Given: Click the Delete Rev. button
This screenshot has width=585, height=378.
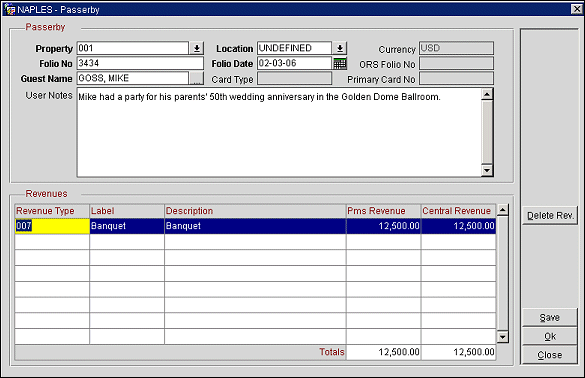Looking at the screenshot, I should point(550,216).
